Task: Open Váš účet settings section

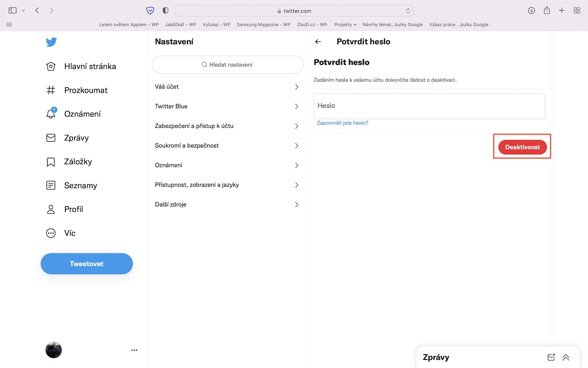Action: [227, 87]
